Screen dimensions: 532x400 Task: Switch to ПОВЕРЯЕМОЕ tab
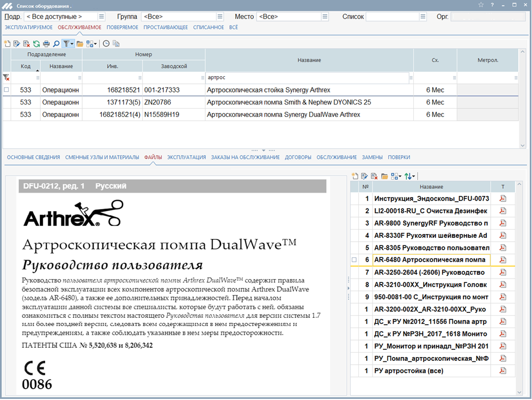click(x=123, y=27)
